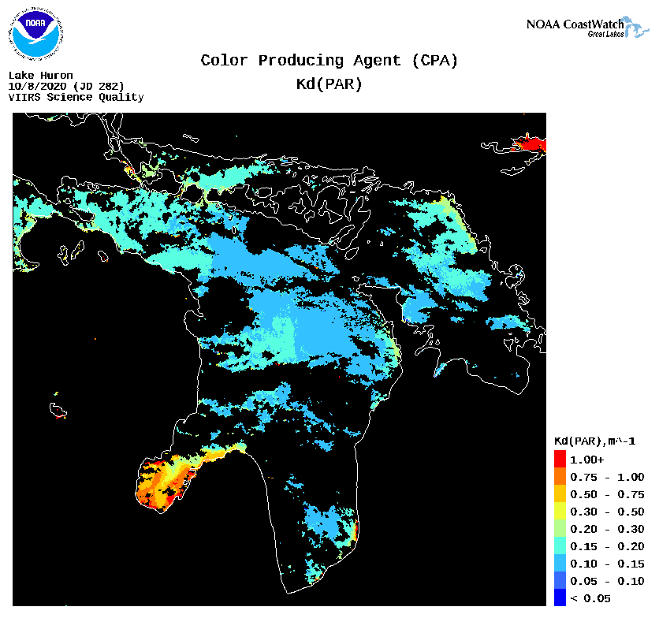659x644 pixels.
Task: Click the '< 0.05' legend label
Action: pos(590,598)
